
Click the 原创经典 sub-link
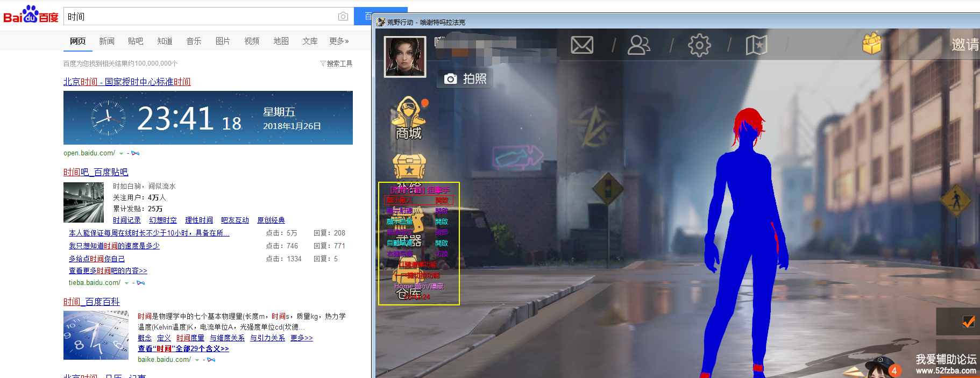(x=271, y=220)
